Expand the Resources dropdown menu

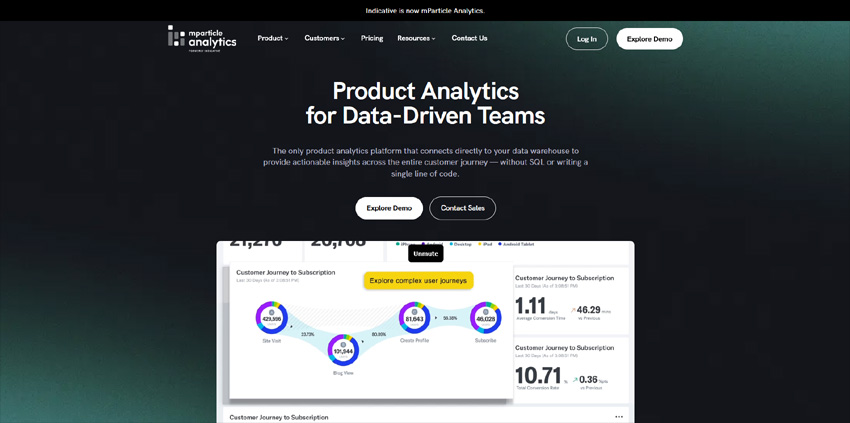(x=416, y=39)
